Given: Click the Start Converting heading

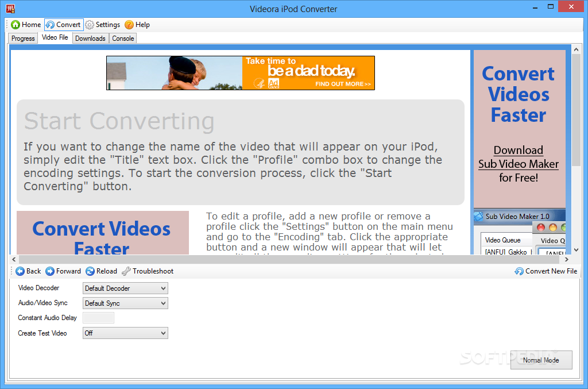Looking at the screenshot, I should (119, 121).
